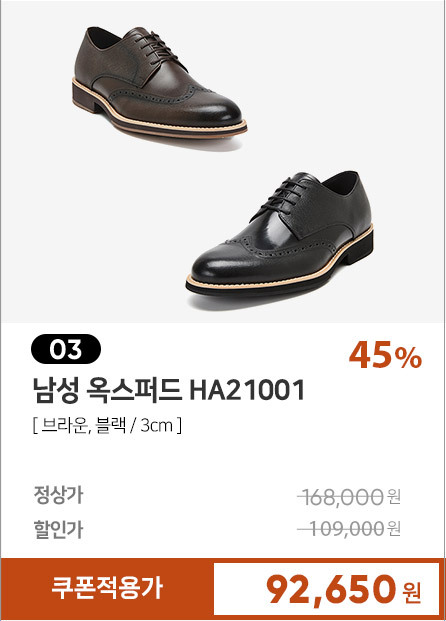Click the struck-through 168,000원 regular price
The image size is (446, 621).
349,497
